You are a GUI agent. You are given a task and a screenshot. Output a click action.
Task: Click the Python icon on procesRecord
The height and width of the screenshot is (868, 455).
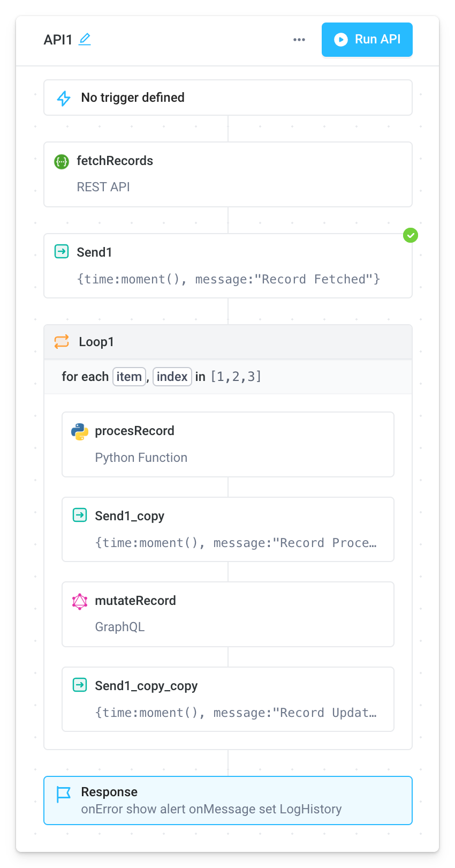pos(79,431)
